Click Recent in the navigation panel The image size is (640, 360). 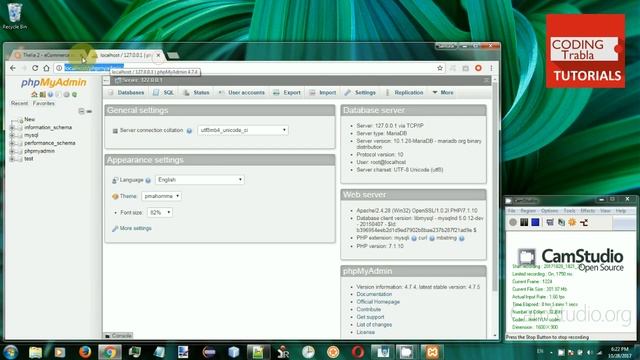point(19,104)
